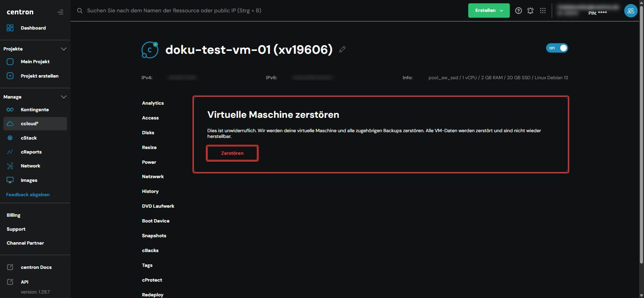Click the Kontingente infinity icon
The height and width of the screenshot is (298, 644).
click(x=10, y=110)
